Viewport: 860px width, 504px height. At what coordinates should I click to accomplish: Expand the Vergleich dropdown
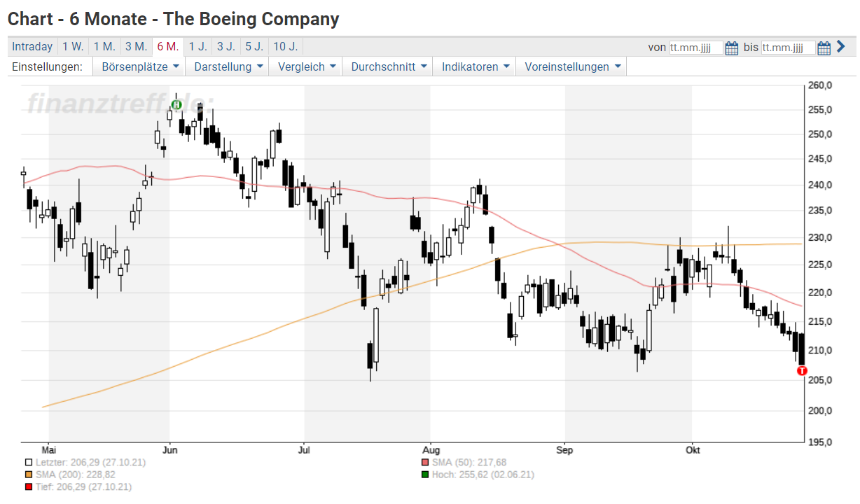pos(307,67)
